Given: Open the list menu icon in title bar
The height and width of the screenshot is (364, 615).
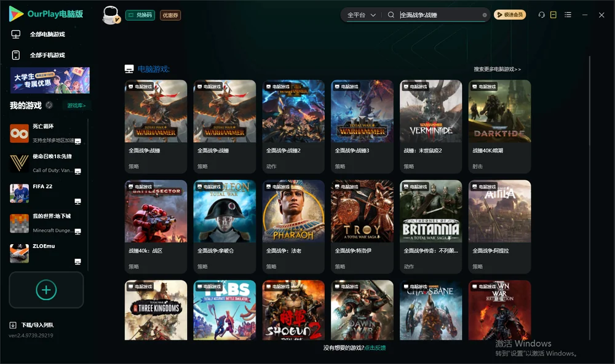Looking at the screenshot, I should [x=568, y=15].
